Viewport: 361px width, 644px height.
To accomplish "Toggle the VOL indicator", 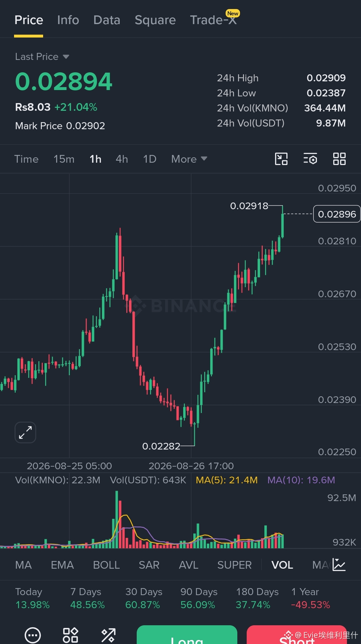I will [x=282, y=565].
